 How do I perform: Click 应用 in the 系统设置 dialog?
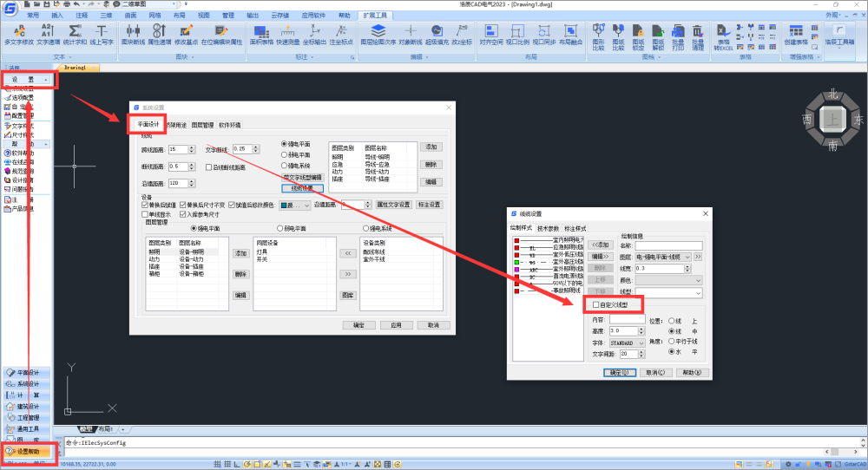[396, 325]
